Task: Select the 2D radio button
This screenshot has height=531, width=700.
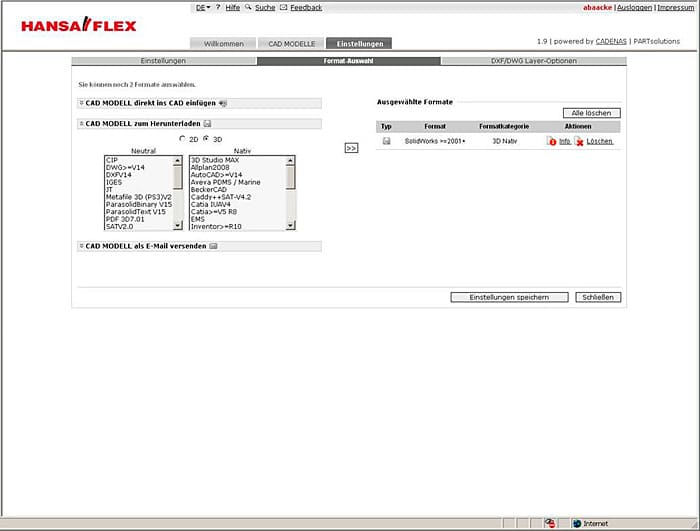Action: (182, 139)
